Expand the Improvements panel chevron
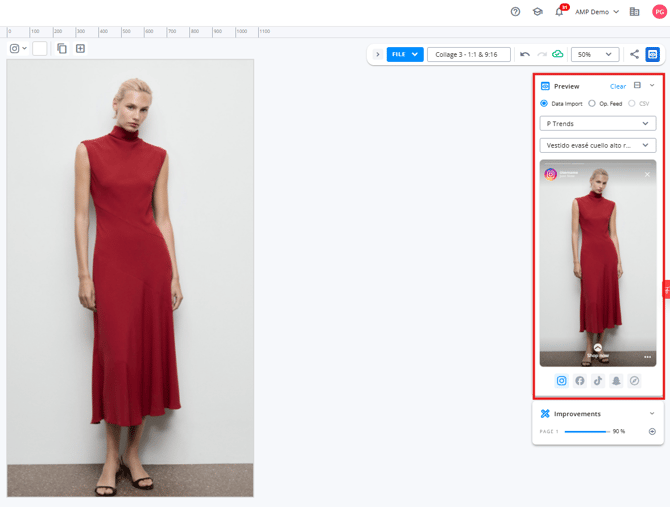 click(652, 413)
